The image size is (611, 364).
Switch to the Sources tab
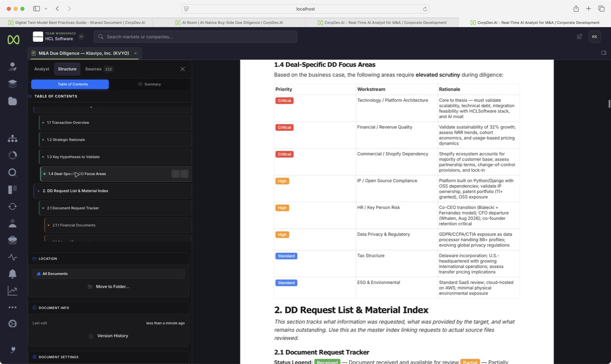(x=99, y=69)
